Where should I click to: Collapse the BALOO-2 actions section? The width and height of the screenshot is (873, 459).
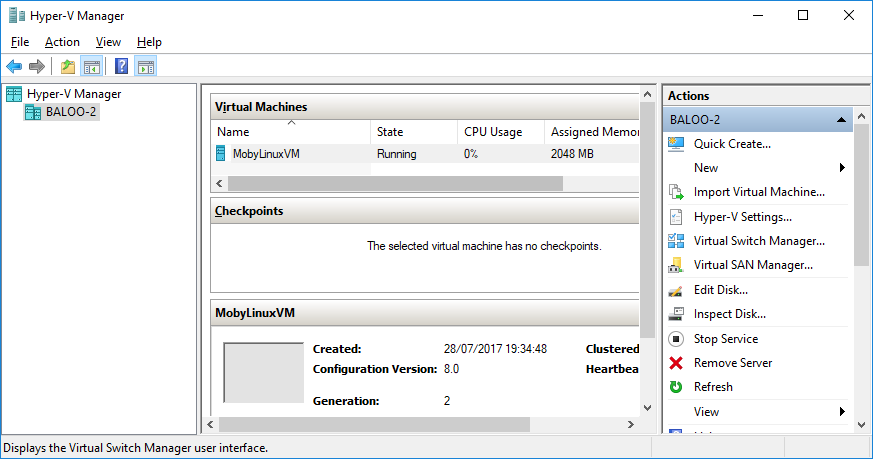tap(842, 120)
